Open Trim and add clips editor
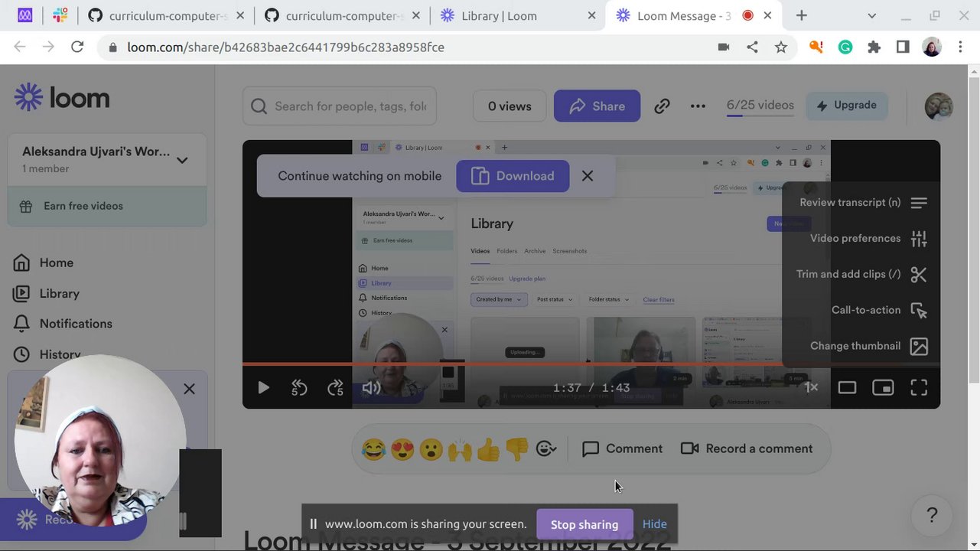Screen dimensions: 980x551 click(x=861, y=275)
